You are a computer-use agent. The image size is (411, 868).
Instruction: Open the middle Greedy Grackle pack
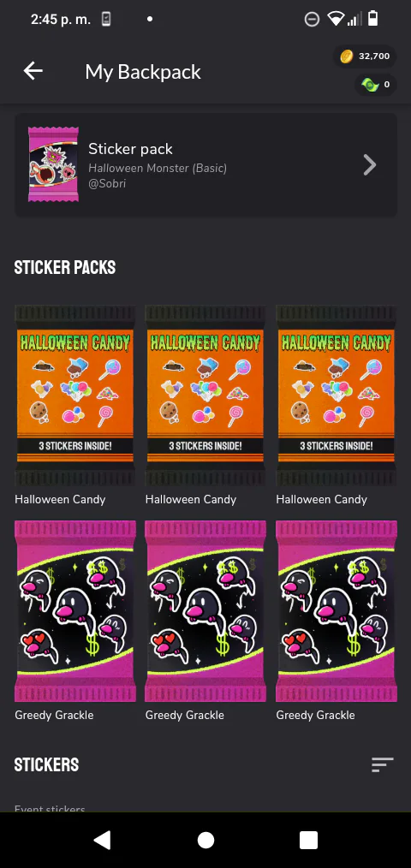[205, 611]
